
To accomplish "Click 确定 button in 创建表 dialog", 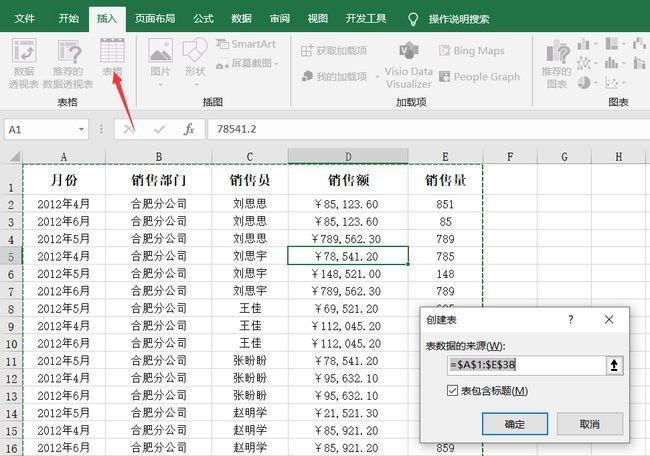I will [x=515, y=424].
